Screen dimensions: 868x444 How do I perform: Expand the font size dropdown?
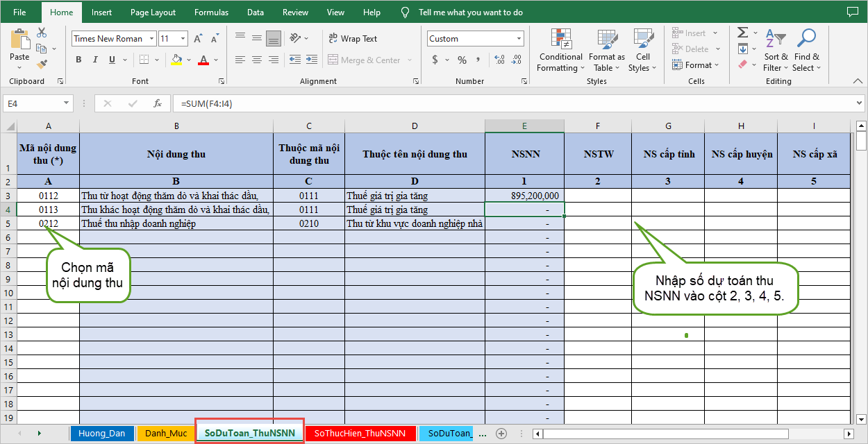point(183,39)
